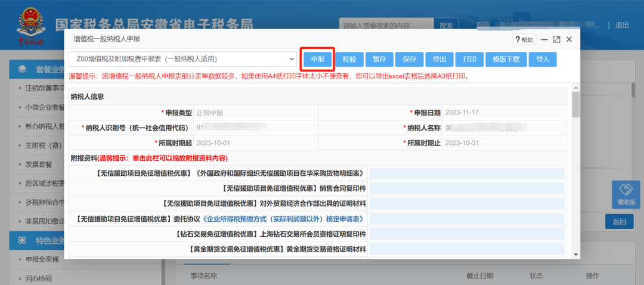Download the template via 模版下载

pyautogui.click(x=506, y=60)
